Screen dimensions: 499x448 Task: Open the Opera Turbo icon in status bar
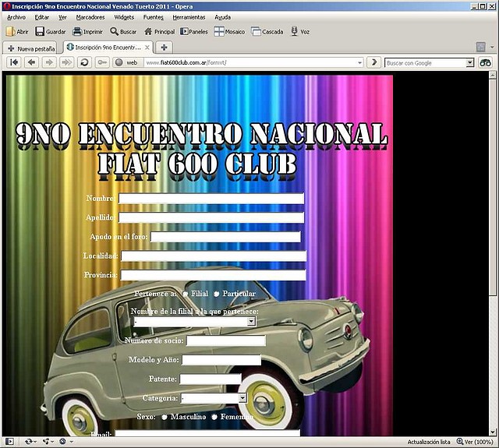(62, 441)
